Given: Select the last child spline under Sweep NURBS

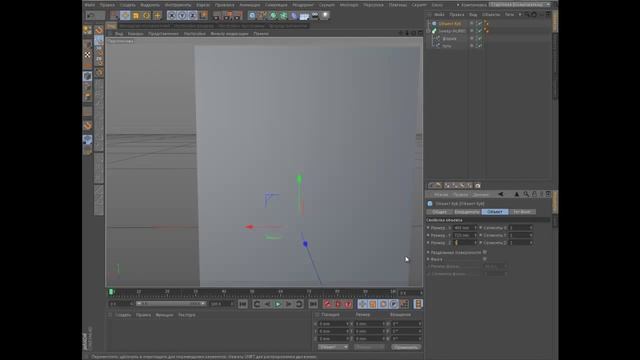Looking at the screenshot, I should [x=447, y=46].
